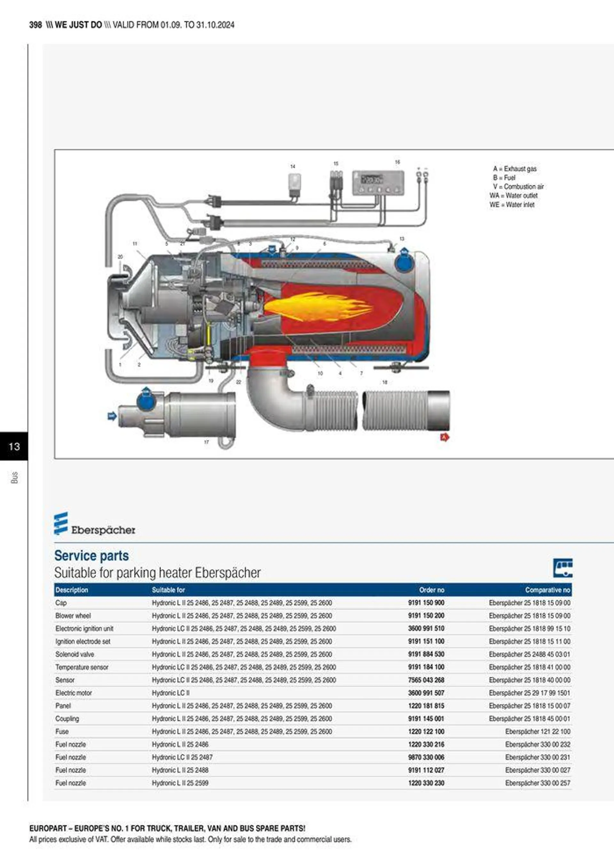Click legend entry 'WA = Water outlet'
The width and height of the screenshot is (614, 868).
(514, 195)
